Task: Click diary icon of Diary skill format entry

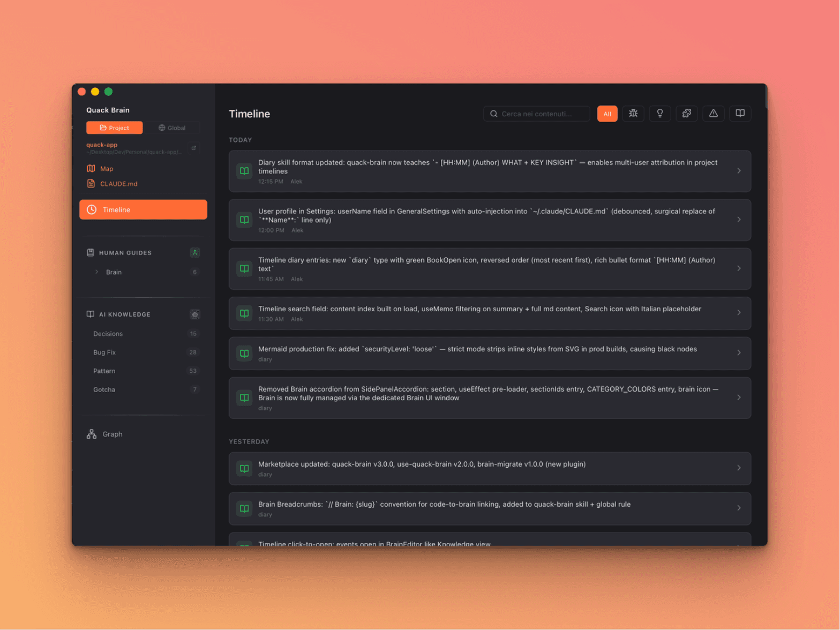Action: pos(244,171)
